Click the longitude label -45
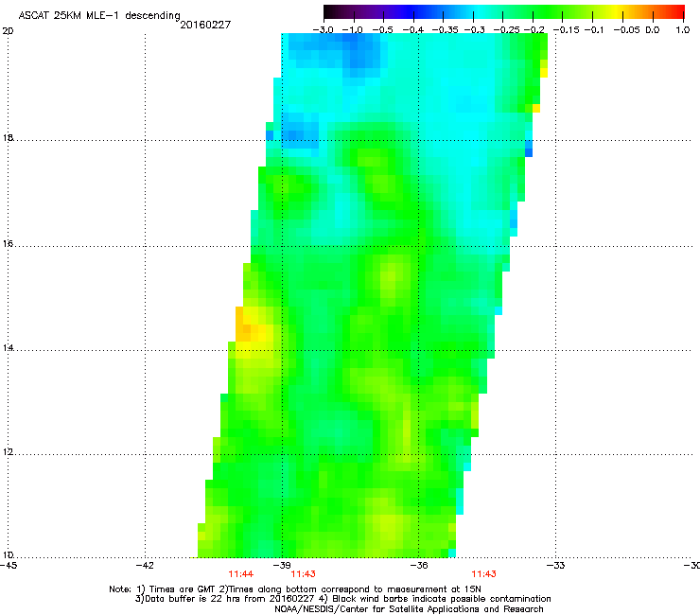The height and width of the screenshot is (615, 700). tap(9, 566)
